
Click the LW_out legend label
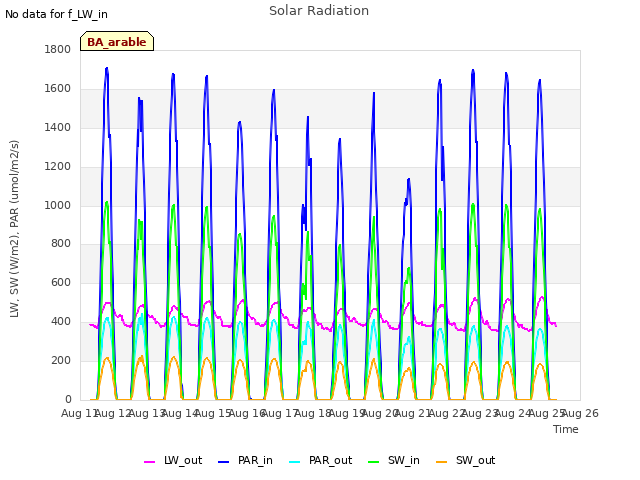[x=183, y=461]
